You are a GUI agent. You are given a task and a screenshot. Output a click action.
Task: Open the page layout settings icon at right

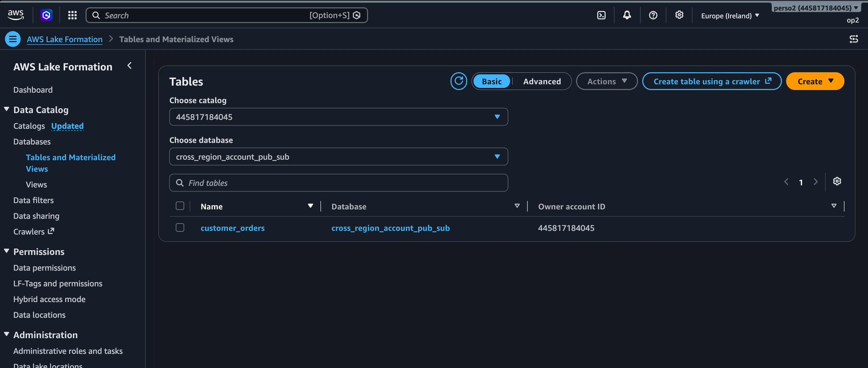tap(854, 39)
